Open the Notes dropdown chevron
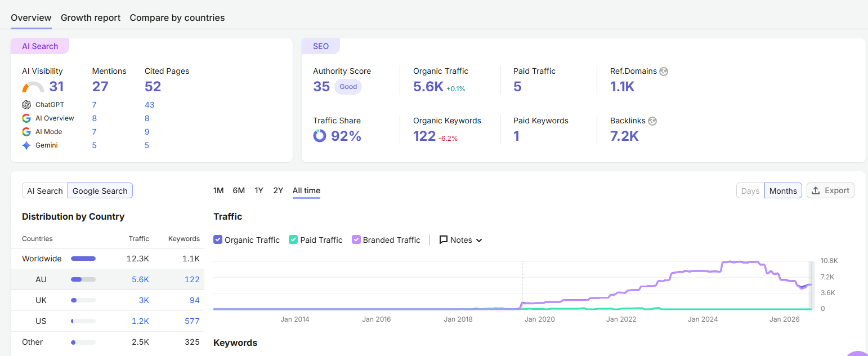Image resolution: width=868 pixels, height=356 pixels. tap(479, 241)
